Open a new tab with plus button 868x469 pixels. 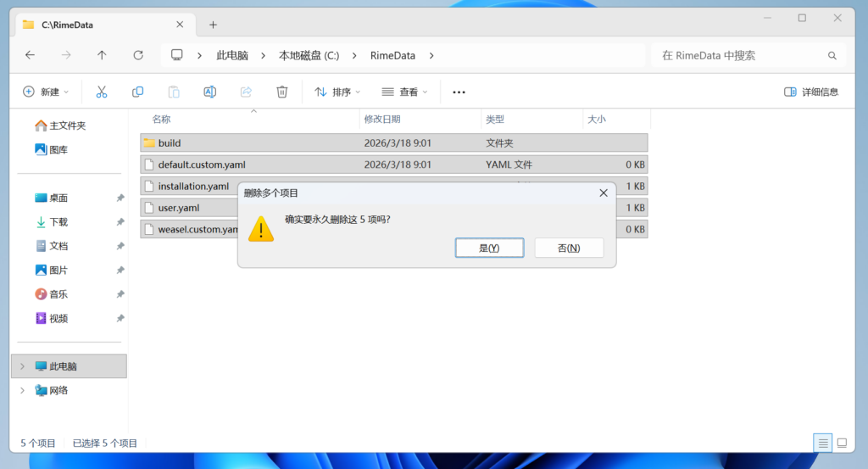(213, 25)
